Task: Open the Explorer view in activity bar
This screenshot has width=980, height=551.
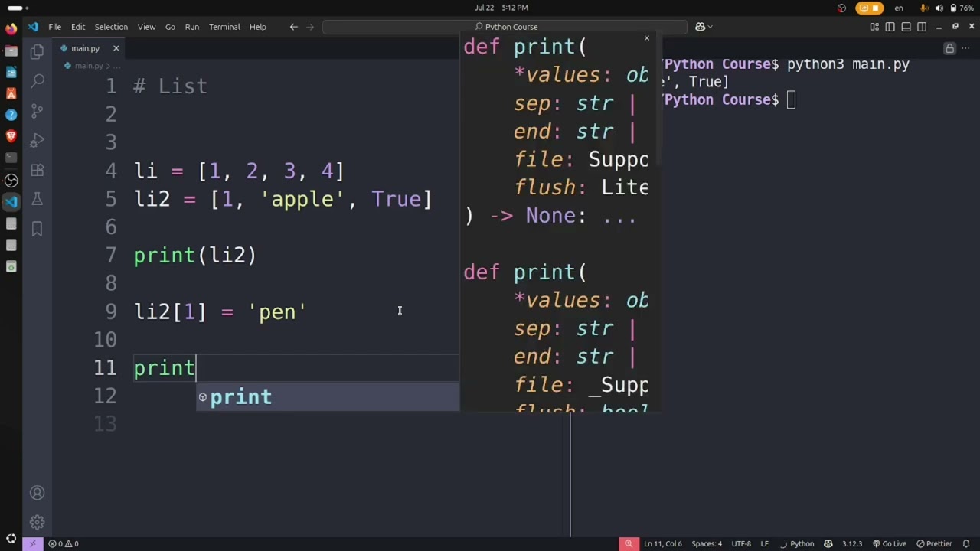Action: [x=37, y=52]
